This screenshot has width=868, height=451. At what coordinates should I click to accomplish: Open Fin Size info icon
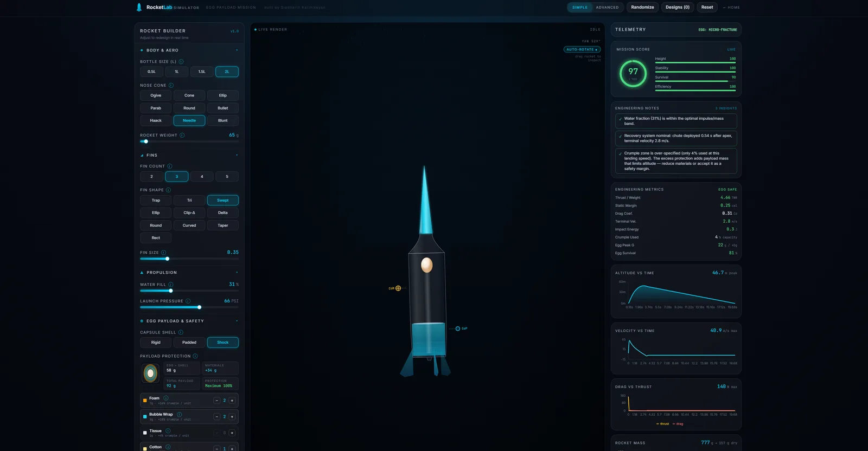(163, 253)
